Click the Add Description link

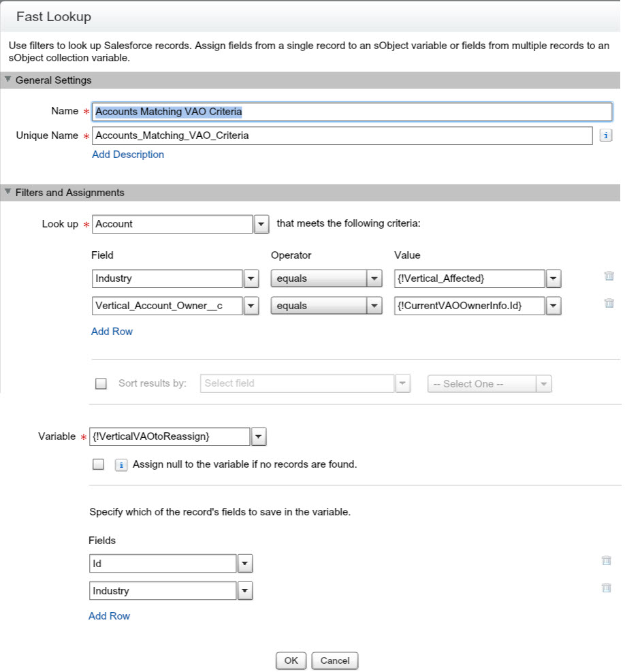tap(128, 155)
